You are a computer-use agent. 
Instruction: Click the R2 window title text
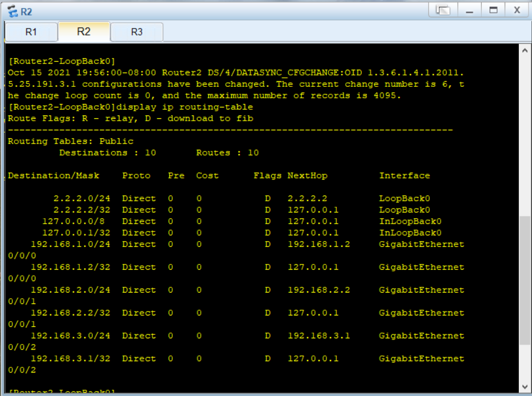click(x=26, y=12)
